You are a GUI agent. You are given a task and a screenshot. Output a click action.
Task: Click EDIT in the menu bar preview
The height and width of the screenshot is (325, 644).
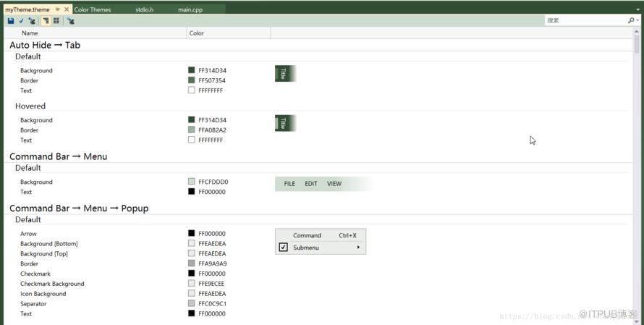click(311, 184)
